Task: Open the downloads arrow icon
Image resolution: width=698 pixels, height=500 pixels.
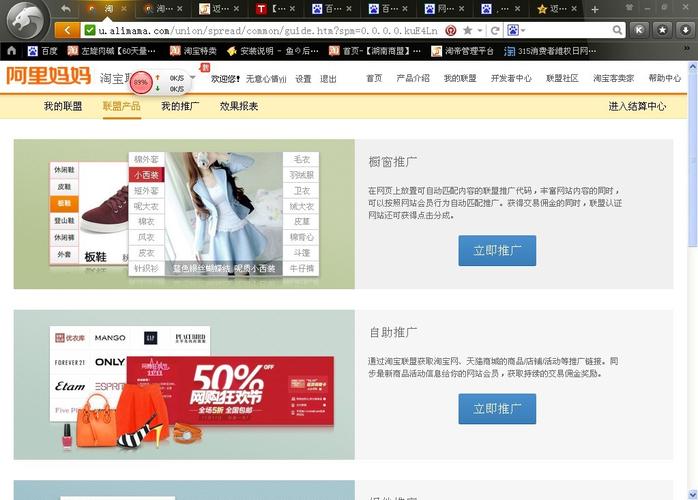Action: coord(686,30)
